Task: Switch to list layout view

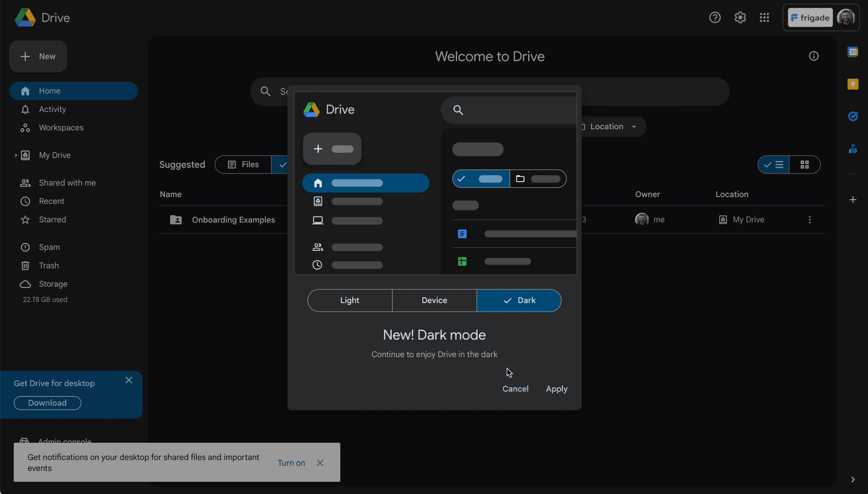Action: pyautogui.click(x=774, y=165)
